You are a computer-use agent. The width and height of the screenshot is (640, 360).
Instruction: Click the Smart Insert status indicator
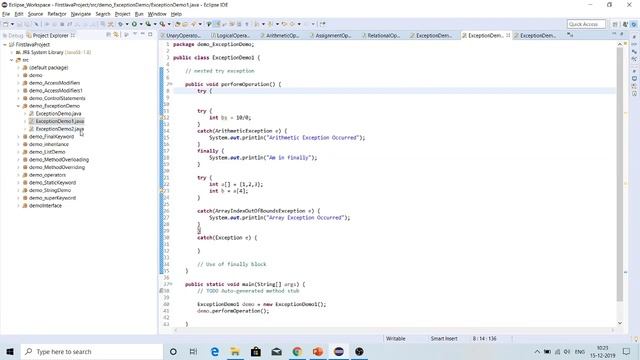coord(444,338)
